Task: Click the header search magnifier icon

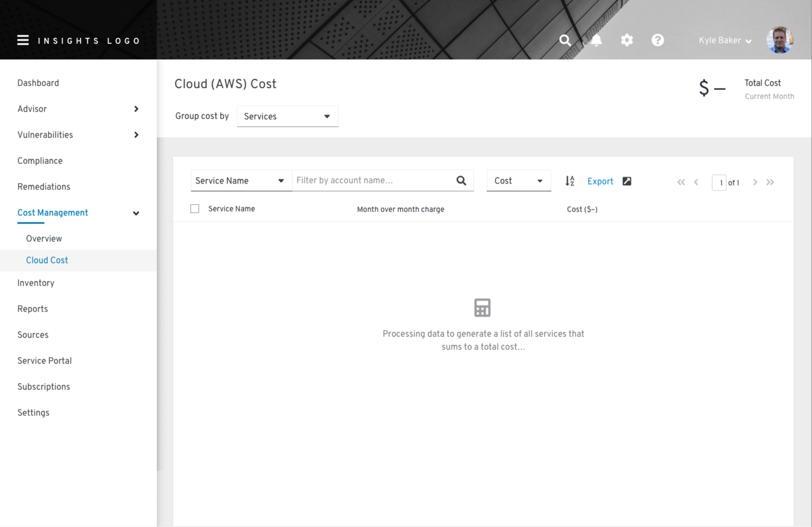Action: (x=565, y=40)
